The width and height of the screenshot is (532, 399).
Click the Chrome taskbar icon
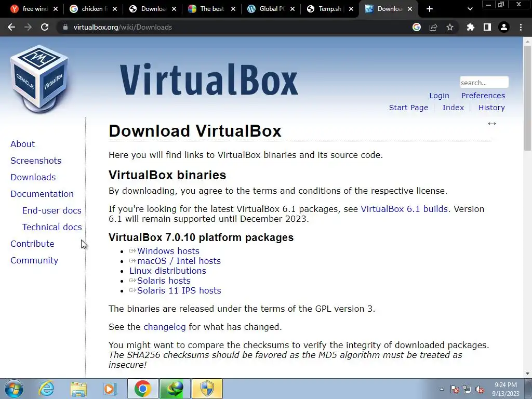142,389
